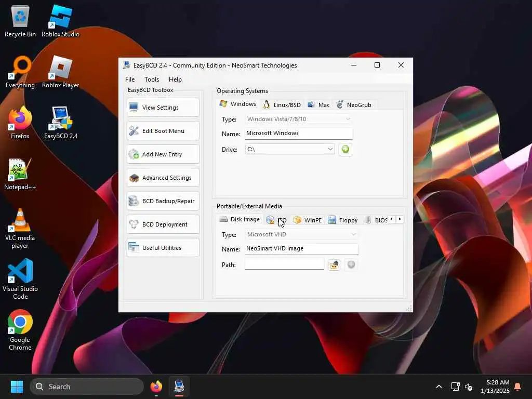
Task: Open Visual Studio Code shortcut
Action: point(20,280)
